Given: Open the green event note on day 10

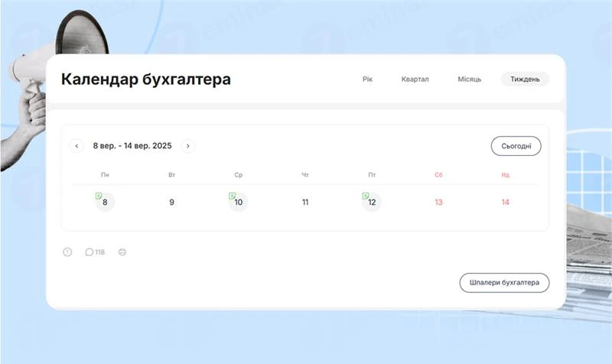Looking at the screenshot, I should [233, 196].
